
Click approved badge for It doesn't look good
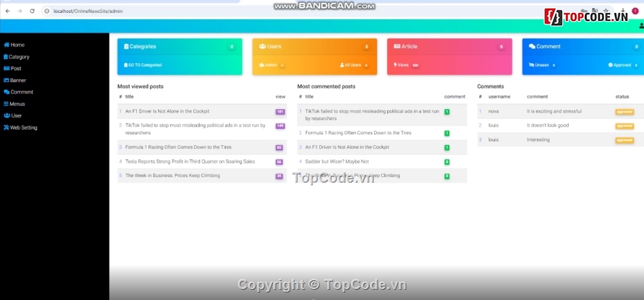pyautogui.click(x=624, y=126)
